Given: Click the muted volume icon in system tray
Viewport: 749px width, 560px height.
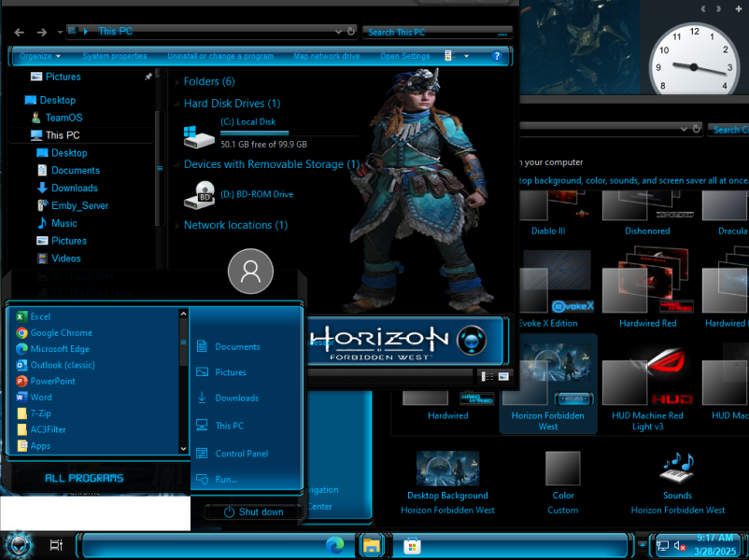Looking at the screenshot, I should pyautogui.click(x=680, y=546).
